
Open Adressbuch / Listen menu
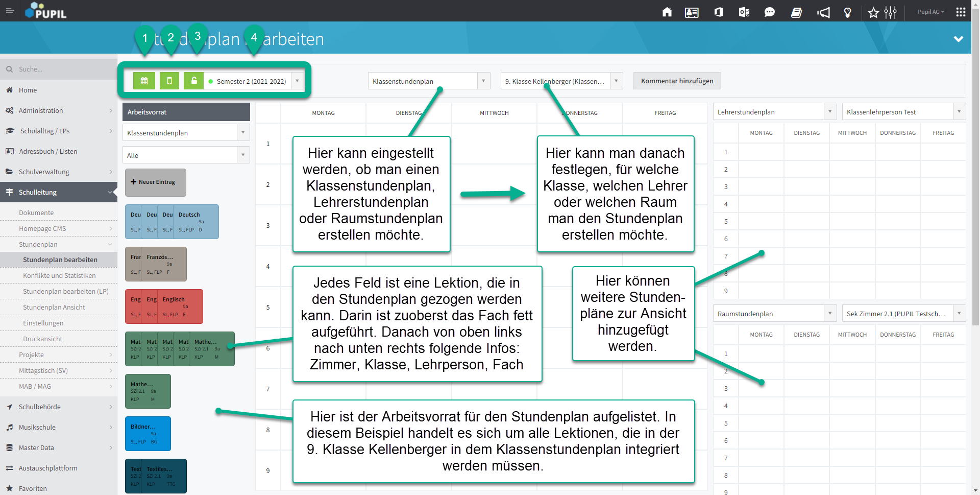(x=59, y=151)
